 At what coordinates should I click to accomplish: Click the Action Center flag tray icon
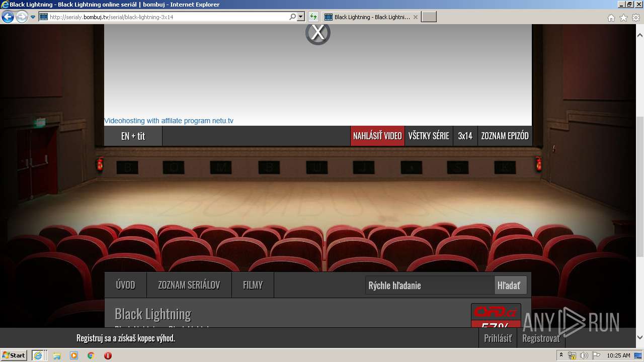click(596, 355)
